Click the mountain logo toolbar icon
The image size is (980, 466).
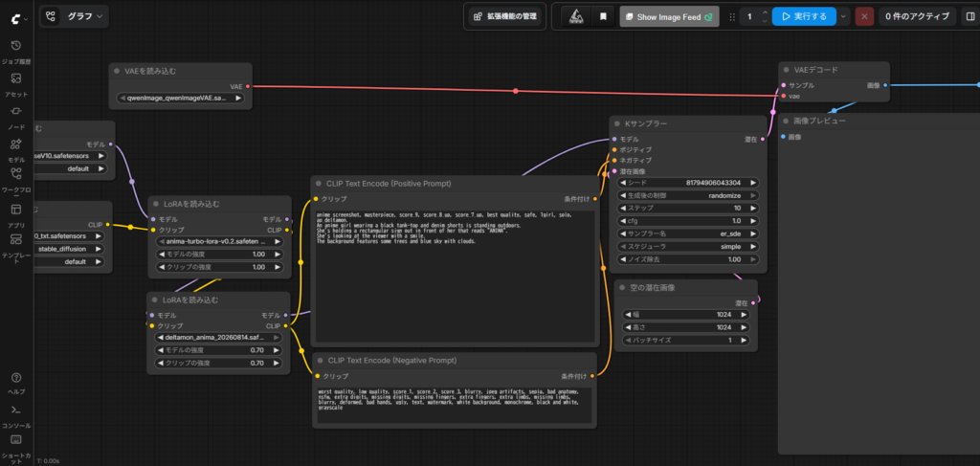pyautogui.click(x=576, y=17)
